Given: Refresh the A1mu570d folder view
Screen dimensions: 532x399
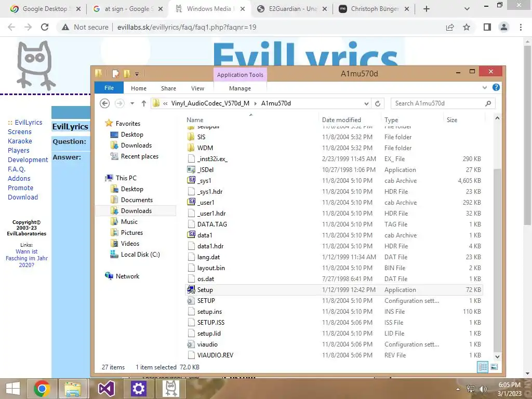Looking at the screenshot, I should coord(378,103).
